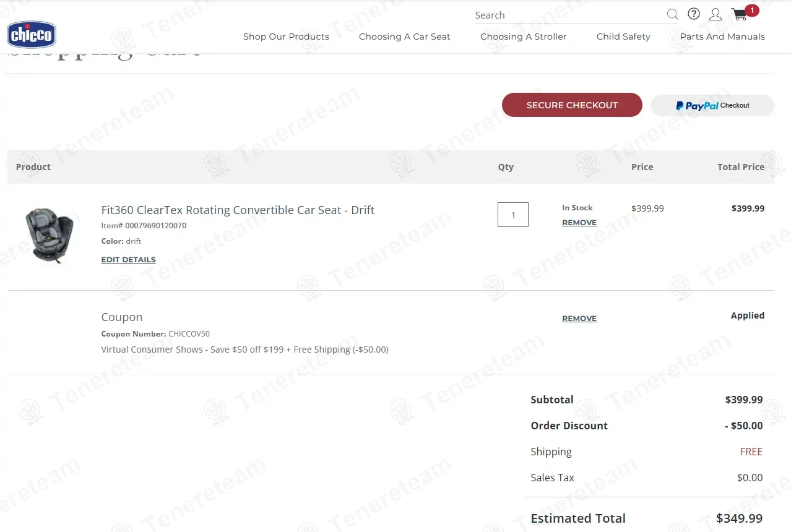This screenshot has height=532, width=791.
Task: Click the car seat product thumbnail
Action: 49,235
